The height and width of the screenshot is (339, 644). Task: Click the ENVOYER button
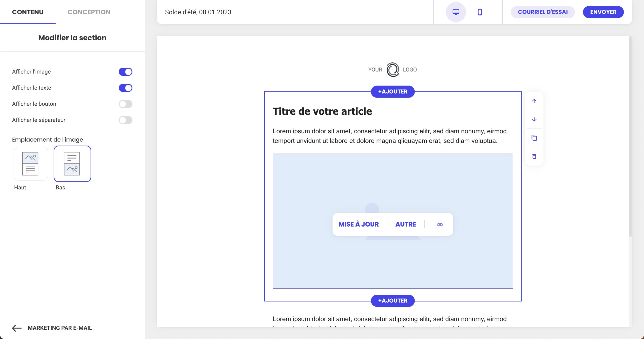point(603,12)
